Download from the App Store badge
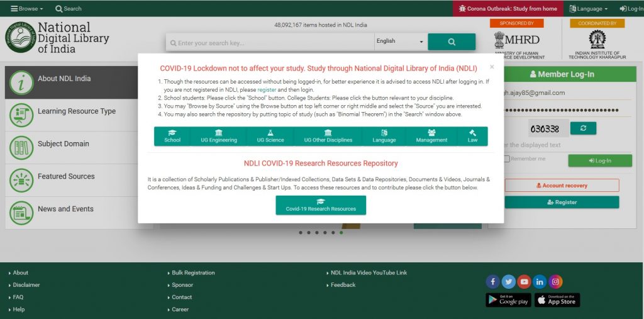This screenshot has width=644, height=319. point(557,300)
